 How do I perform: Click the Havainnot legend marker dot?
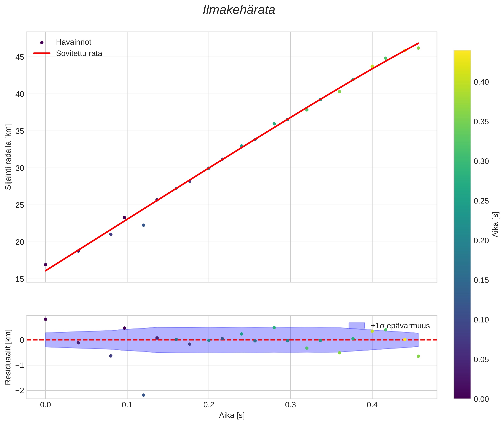[42, 42]
